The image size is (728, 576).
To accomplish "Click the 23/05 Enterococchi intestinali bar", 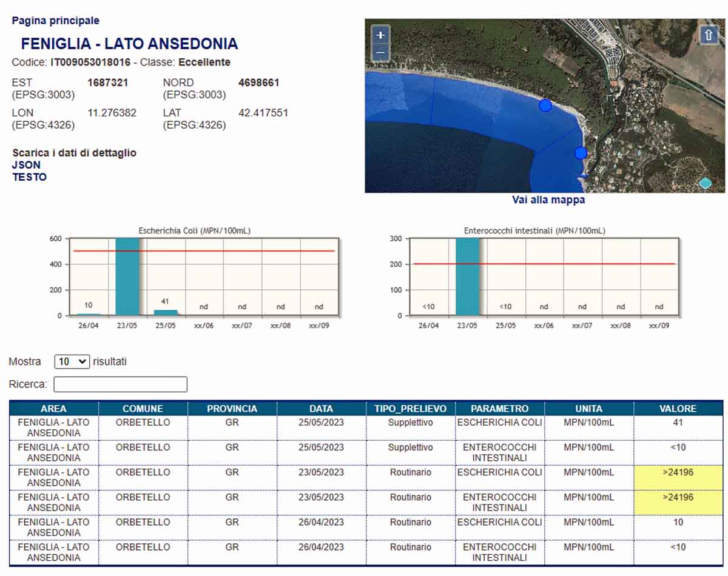I will [x=467, y=276].
